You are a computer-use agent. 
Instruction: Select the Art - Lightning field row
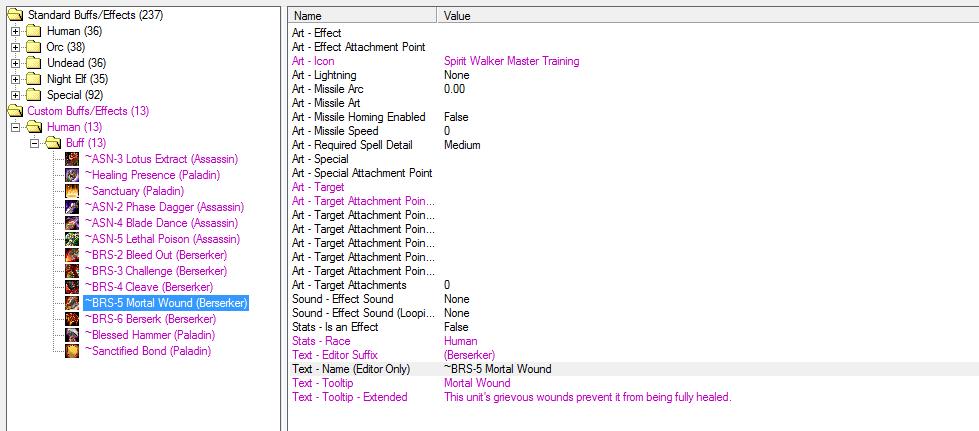click(633, 75)
